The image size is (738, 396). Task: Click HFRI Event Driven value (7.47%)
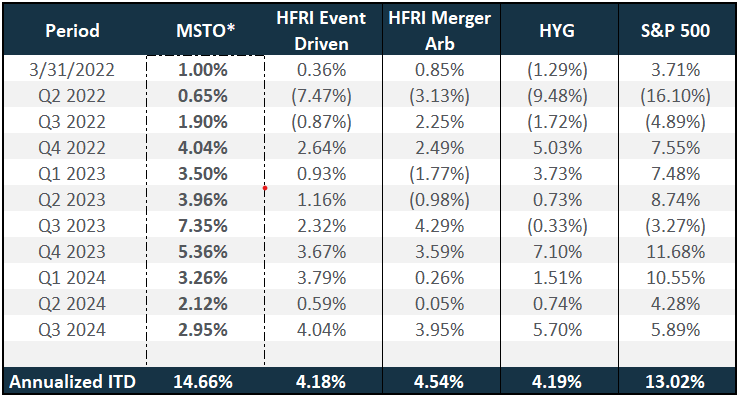(321, 96)
